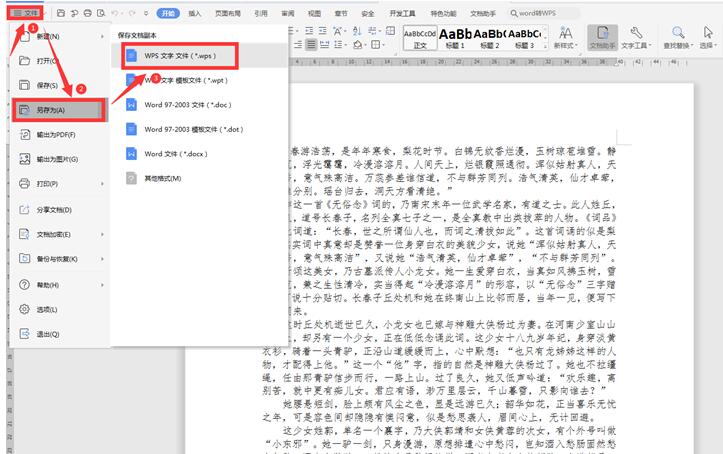The width and height of the screenshot is (723, 454).
Task: Open the 查找替换 tool
Action: click(678, 38)
